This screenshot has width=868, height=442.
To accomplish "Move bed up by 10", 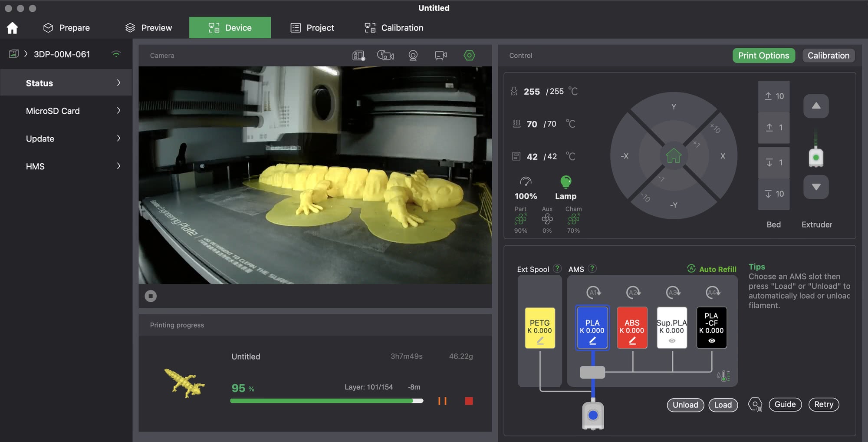I will click(x=774, y=96).
